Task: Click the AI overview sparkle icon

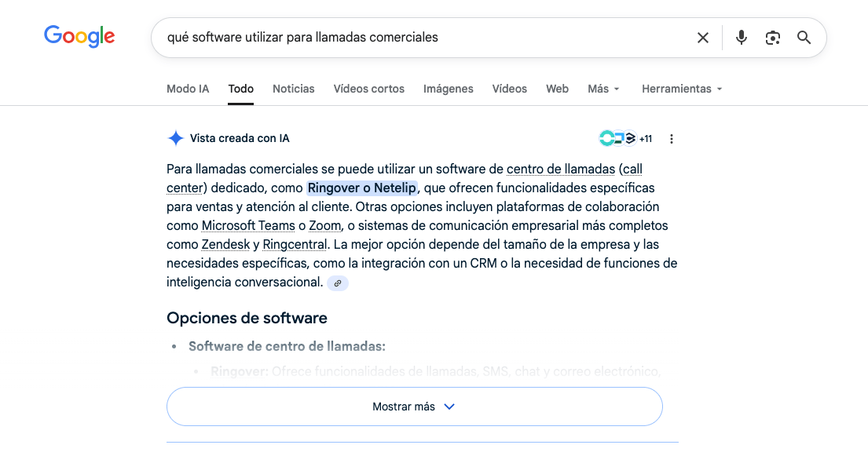Action: point(175,138)
